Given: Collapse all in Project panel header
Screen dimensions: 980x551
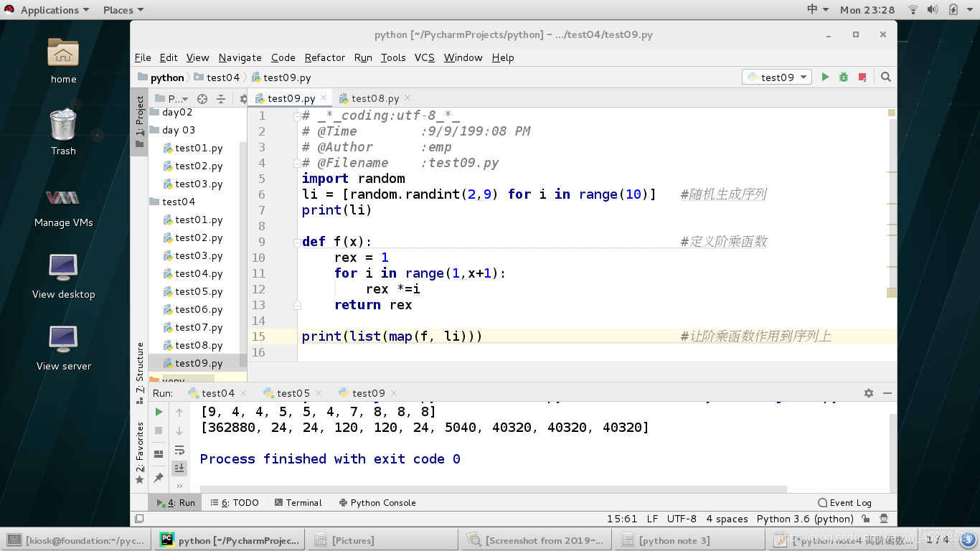Looking at the screenshot, I should tap(221, 99).
